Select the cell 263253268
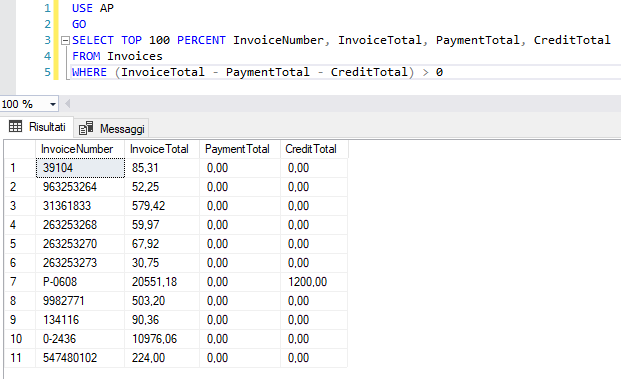 point(80,225)
